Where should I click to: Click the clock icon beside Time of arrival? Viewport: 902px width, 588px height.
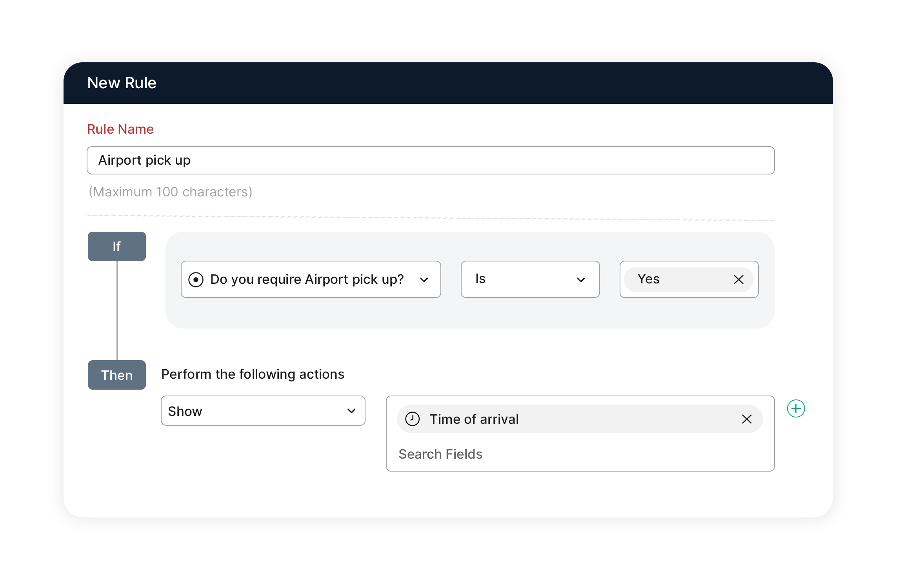tap(412, 419)
